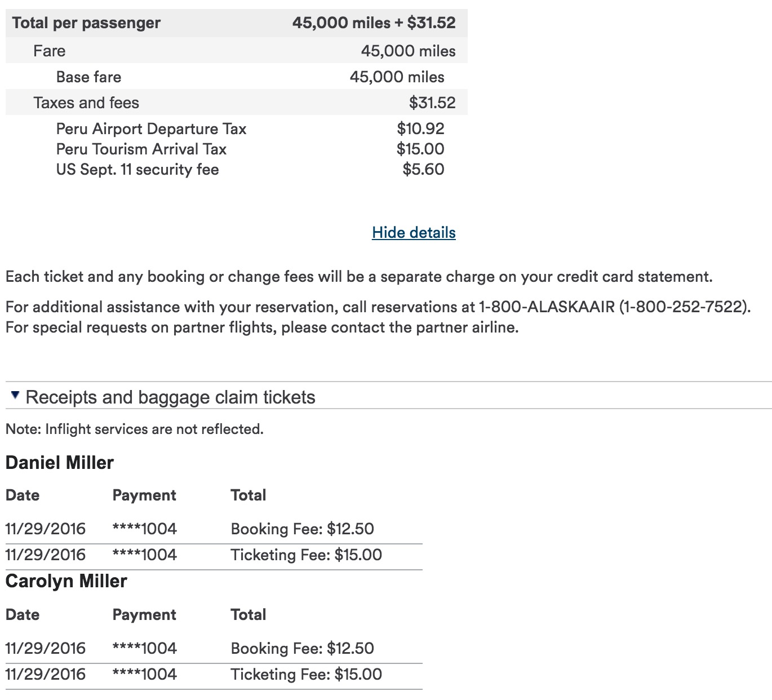Viewport: 772px width, 700px height.
Task: Click the Daniel Miller passenger name
Action: (x=59, y=463)
